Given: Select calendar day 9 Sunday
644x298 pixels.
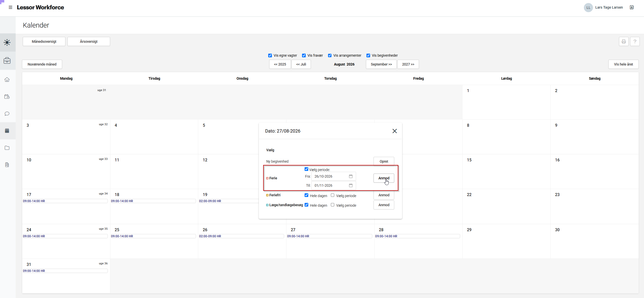Looking at the screenshot, I should click(595, 137).
